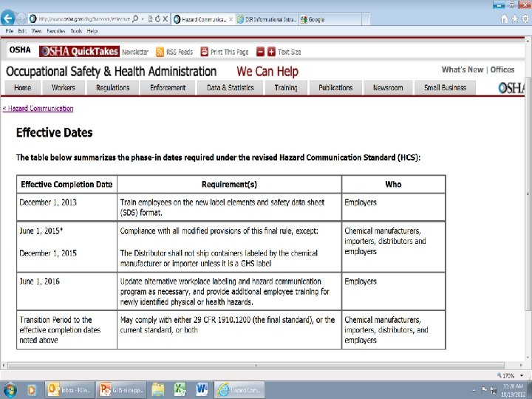Open the Training navigation tab
The width and height of the screenshot is (532, 399).
(x=286, y=88)
